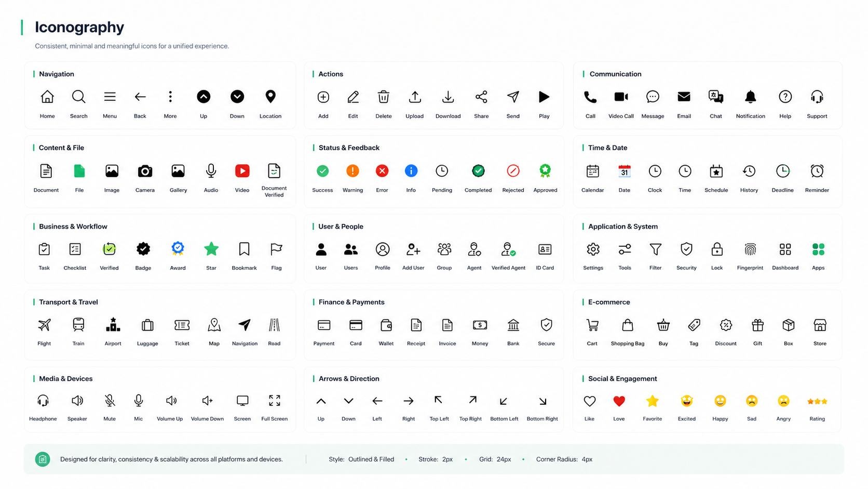Select the Notification bell icon

click(x=751, y=97)
